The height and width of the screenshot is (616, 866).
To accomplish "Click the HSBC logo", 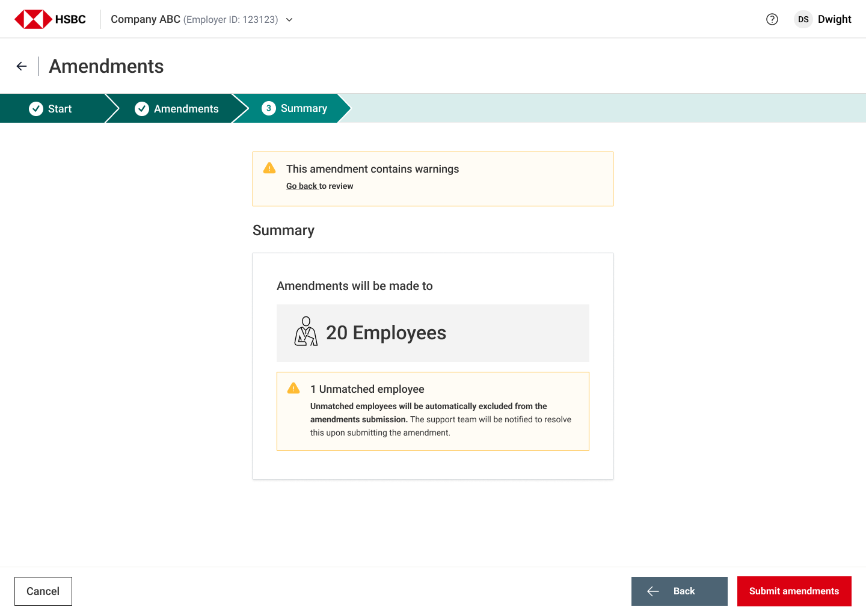I will 51,19.
